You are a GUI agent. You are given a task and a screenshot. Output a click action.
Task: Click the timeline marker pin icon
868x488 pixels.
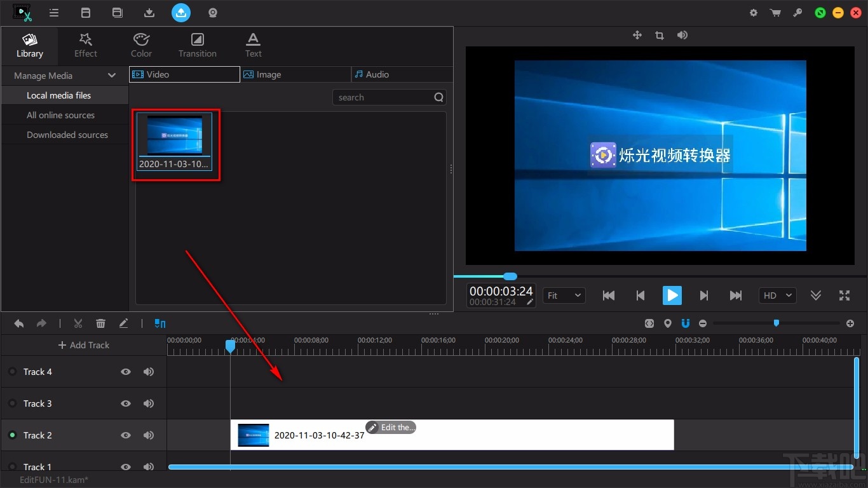[667, 323]
